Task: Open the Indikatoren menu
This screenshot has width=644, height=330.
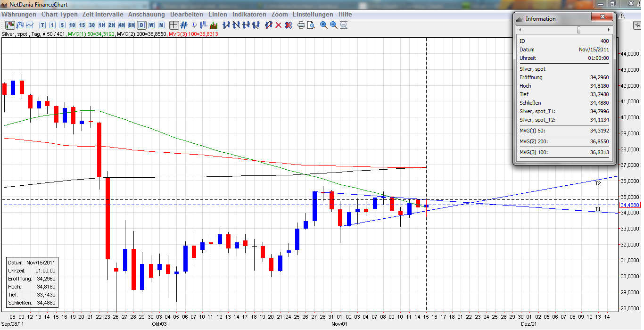Action: 249,15
